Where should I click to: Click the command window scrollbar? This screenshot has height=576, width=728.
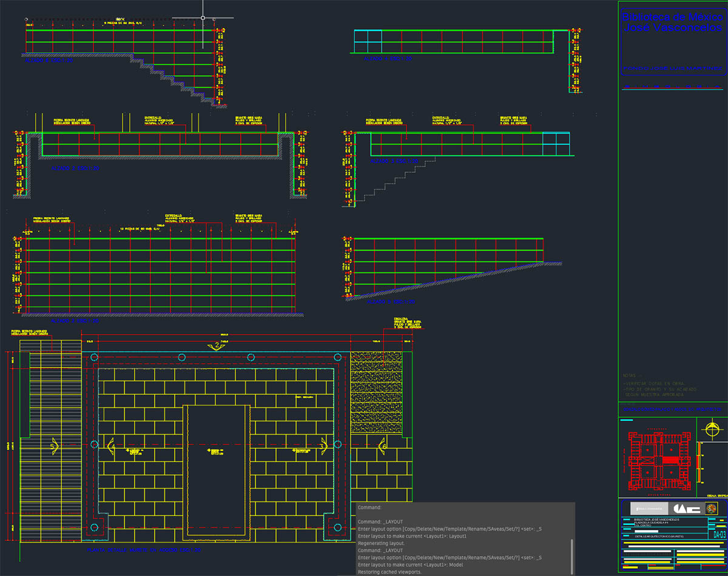tap(571, 556)
